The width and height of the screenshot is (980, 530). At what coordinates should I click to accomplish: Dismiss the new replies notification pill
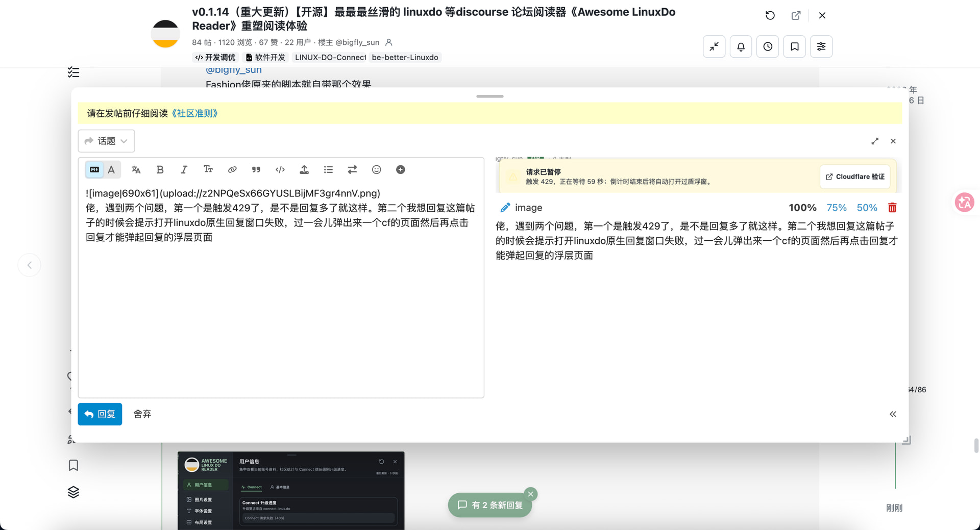tap(531, 494)
